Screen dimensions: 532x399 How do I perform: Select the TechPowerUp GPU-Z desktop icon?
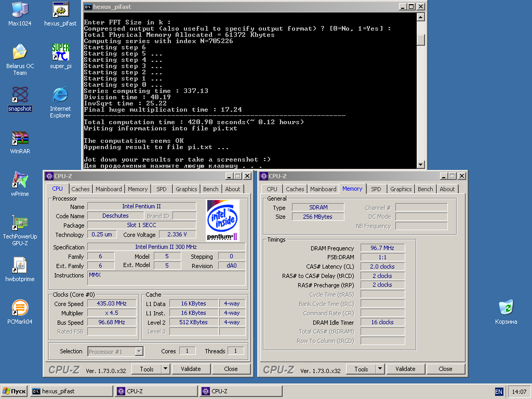(20, 231)
